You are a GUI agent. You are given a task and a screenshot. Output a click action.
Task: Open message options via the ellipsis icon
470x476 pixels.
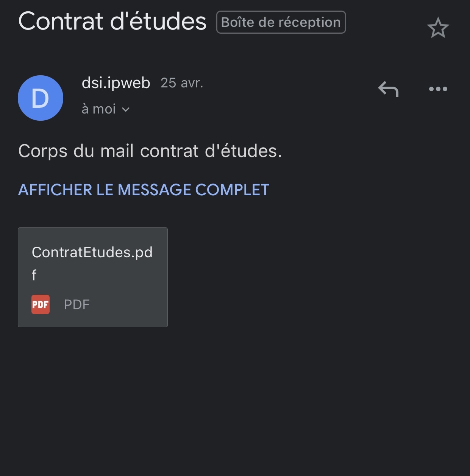coord(438,89)
